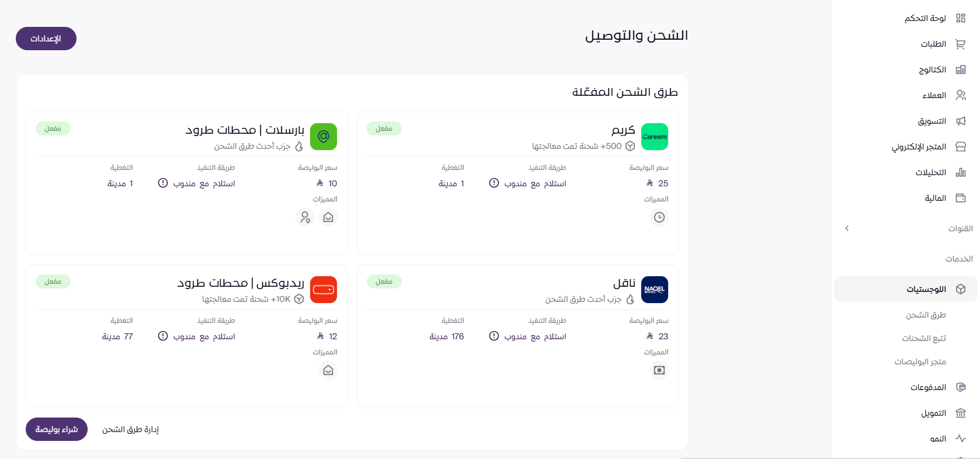Collapse the اللوجستيات sidebar menu
980x459 pixels.
[926, 289]
